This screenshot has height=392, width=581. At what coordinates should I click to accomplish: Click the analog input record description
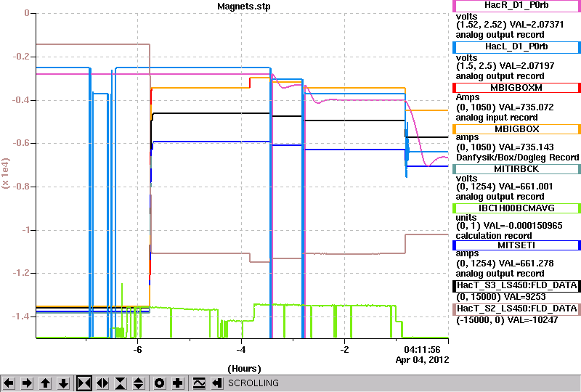497,118
